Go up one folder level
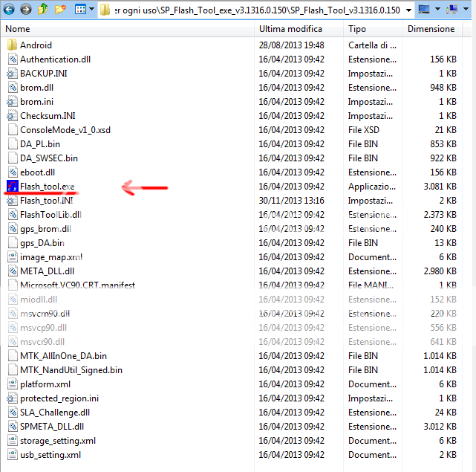Screen dimensions: 476x472 click(x=43, y=10)
